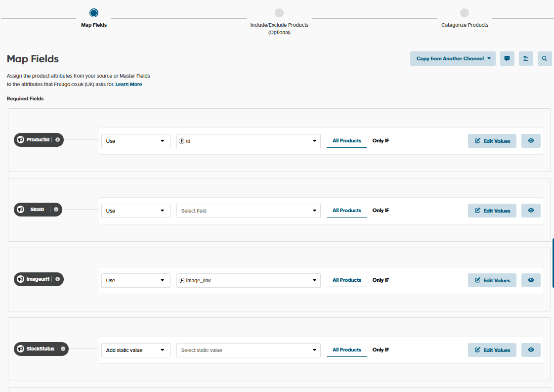Screen dimensions: 554x392
Task: Click Edit Values for SkuId row
Action: (x=492, y=211)
